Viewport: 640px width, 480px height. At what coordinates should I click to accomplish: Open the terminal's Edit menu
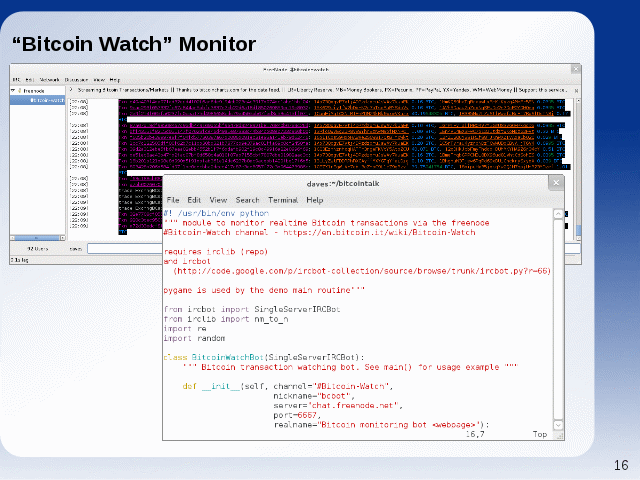194,200
